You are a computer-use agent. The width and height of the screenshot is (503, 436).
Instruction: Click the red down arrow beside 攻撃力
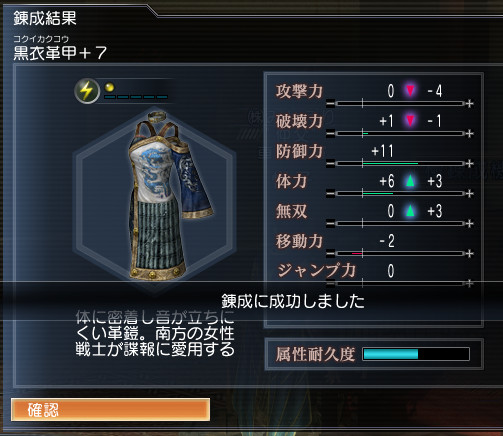point(410,91)
